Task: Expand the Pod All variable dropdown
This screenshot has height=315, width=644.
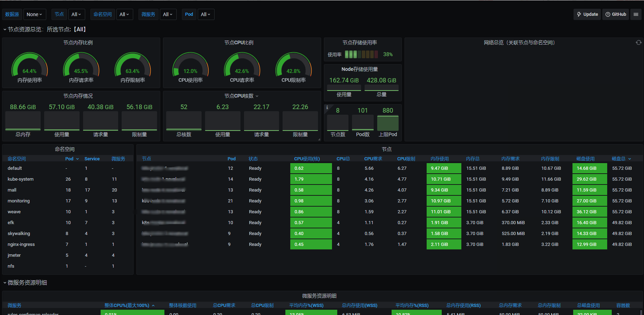Action: pyautogui.click(x=205, y=14)
